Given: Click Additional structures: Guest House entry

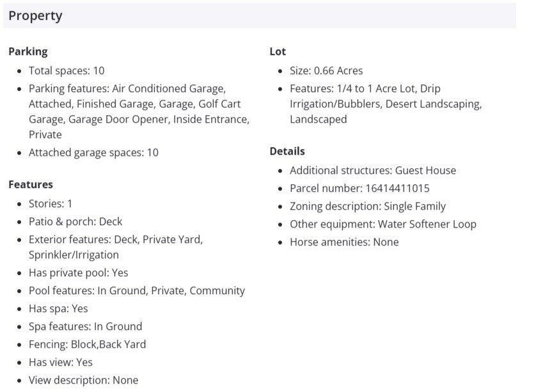Looking at the screenshot, I should tap(373, 170).
